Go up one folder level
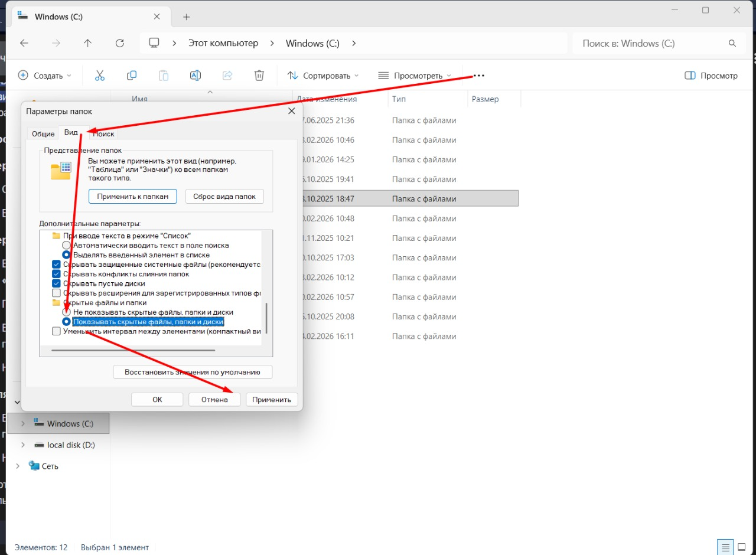 click(x=87, y=43)
